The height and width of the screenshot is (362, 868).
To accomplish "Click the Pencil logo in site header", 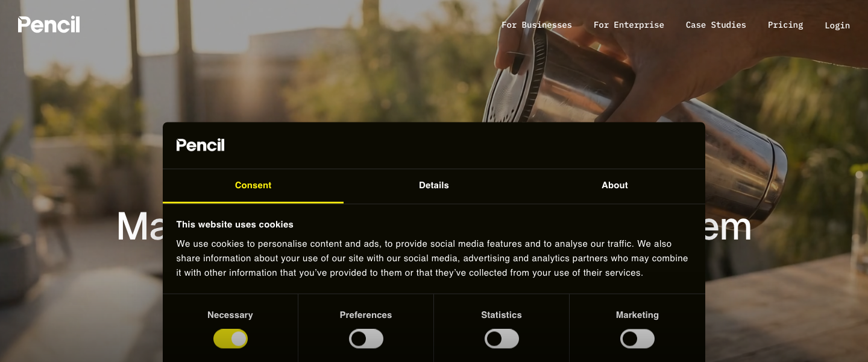I will click(49, 25).
